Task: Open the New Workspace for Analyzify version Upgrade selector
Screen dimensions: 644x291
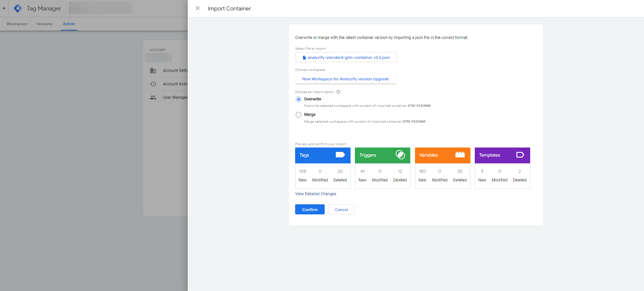Action: [346, 79]
